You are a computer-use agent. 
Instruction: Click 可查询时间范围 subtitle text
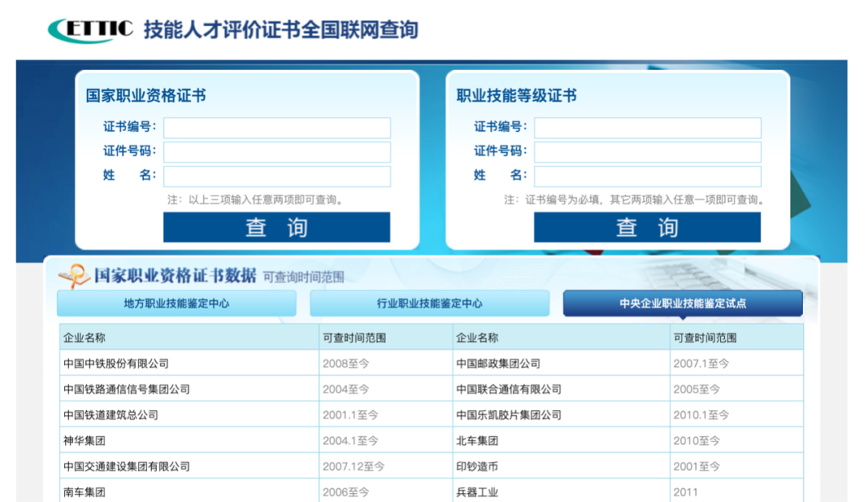[303, 277]
